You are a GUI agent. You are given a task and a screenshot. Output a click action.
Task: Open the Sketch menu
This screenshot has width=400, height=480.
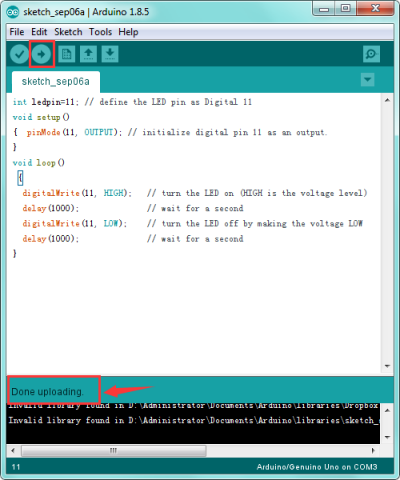point(68,32)
